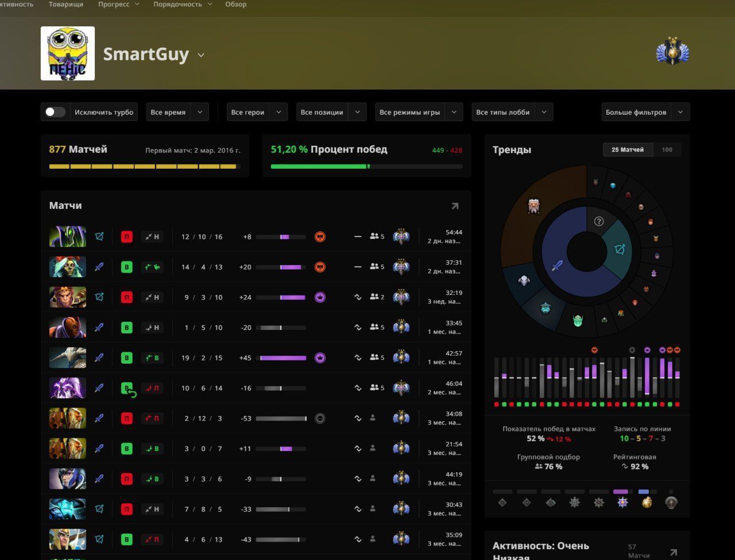Open matches panel arrow icon

coord(455,206)
